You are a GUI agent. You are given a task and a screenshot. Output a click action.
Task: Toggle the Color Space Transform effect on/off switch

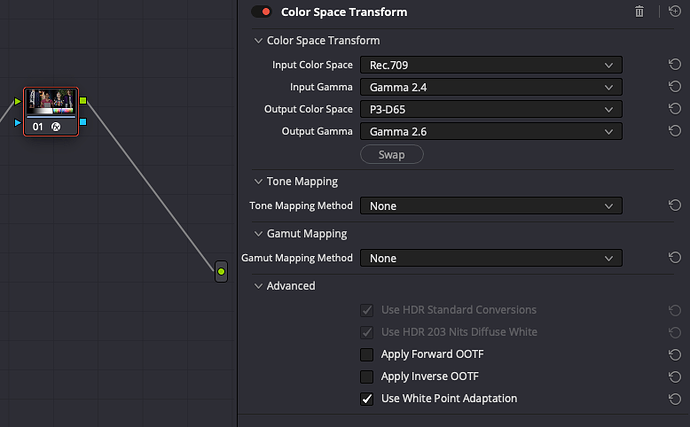pyautogui.click(x=262, y=12)
